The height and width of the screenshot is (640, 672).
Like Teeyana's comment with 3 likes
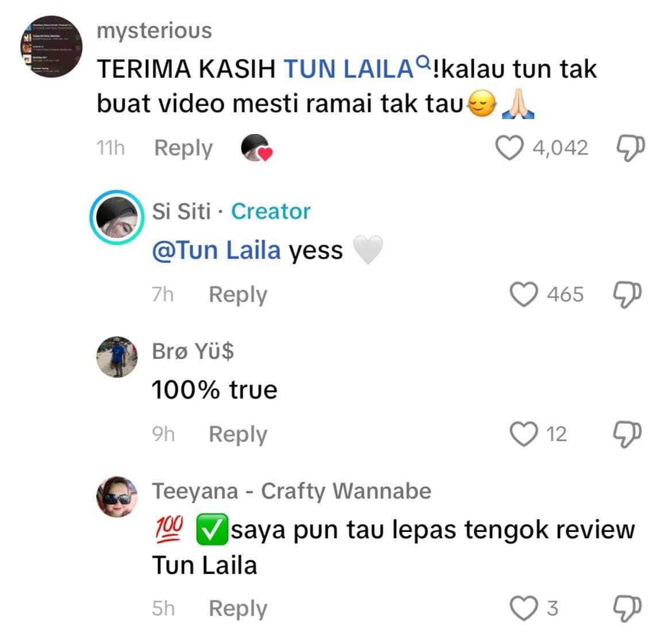[524, 608]
